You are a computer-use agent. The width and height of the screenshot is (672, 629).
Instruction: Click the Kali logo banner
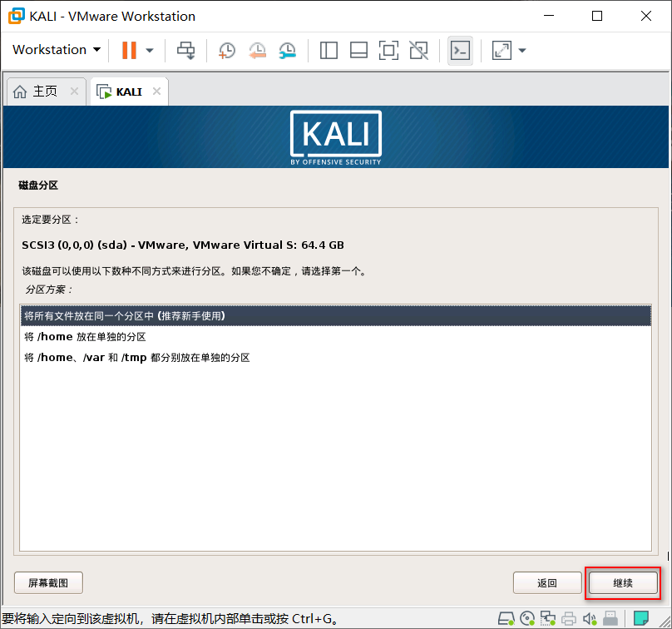pos(335,137)
